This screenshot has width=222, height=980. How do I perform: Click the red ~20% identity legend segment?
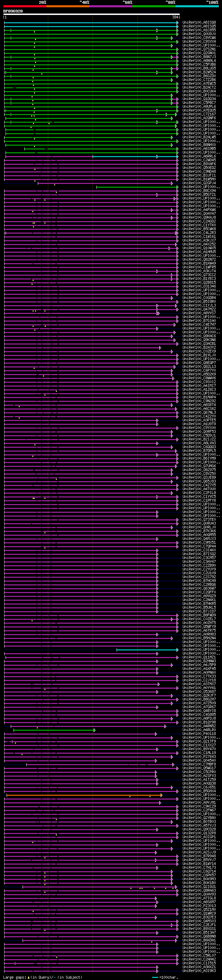(x=25, y=6)
